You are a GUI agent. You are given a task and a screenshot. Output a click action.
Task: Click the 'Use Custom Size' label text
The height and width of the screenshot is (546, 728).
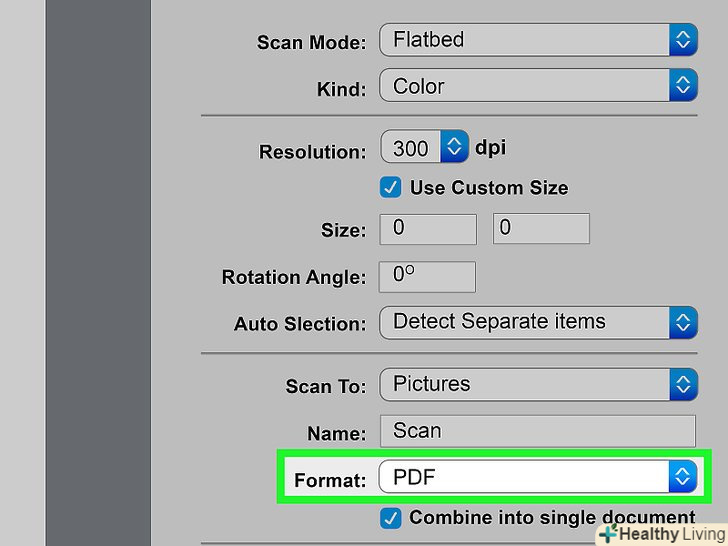click(488, 187)
